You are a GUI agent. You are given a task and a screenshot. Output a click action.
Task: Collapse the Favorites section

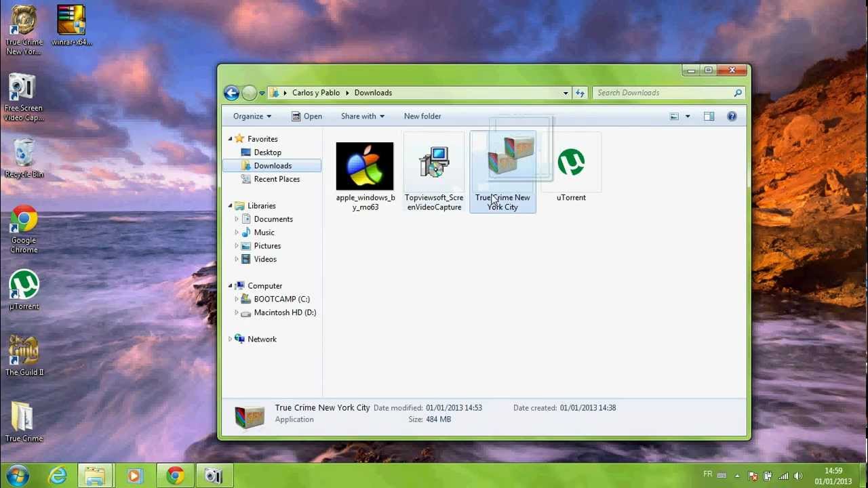(230, 139)
